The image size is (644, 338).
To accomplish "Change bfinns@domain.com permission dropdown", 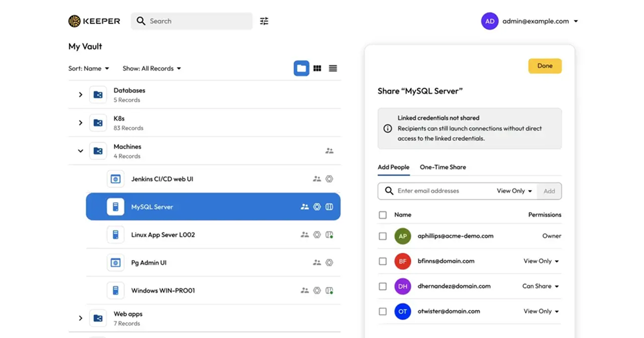I will pos(541,261).
